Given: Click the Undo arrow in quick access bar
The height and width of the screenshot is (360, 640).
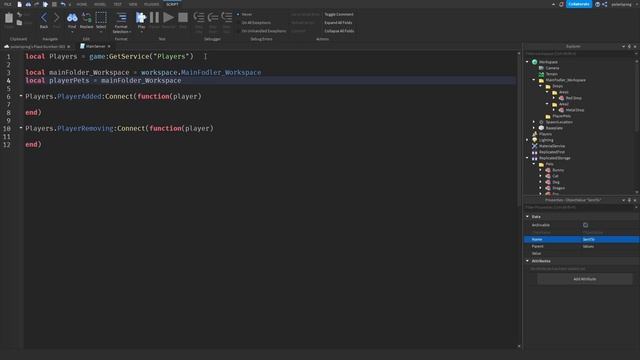Looking at the screenshot, I should point(62,4).
